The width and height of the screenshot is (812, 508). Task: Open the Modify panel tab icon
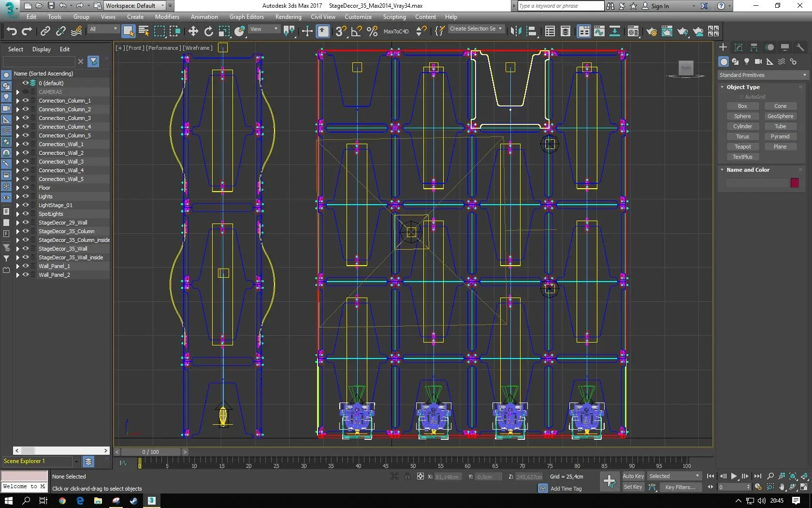(739, 47)
